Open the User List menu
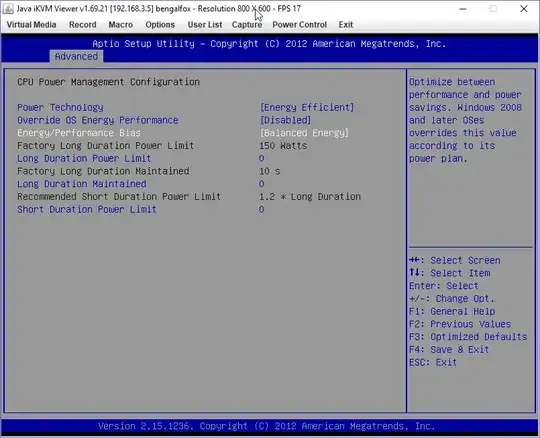This screenshot has height=438, width=540. click(205, 25)
